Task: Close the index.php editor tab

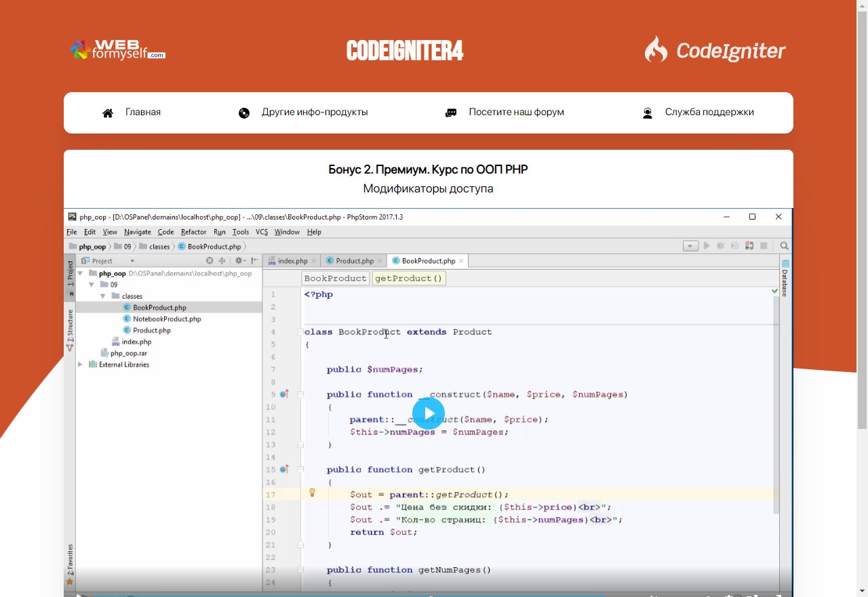Action: coord(313,261)
